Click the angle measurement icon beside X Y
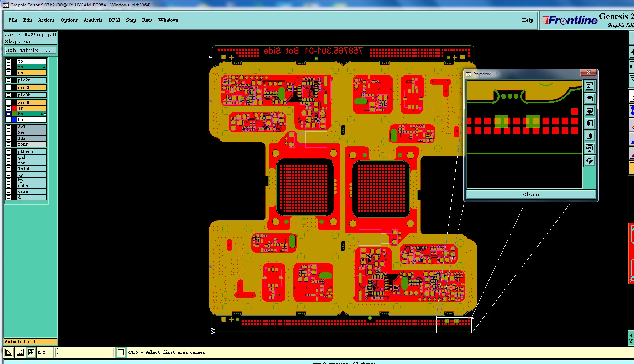 [20, 352]
